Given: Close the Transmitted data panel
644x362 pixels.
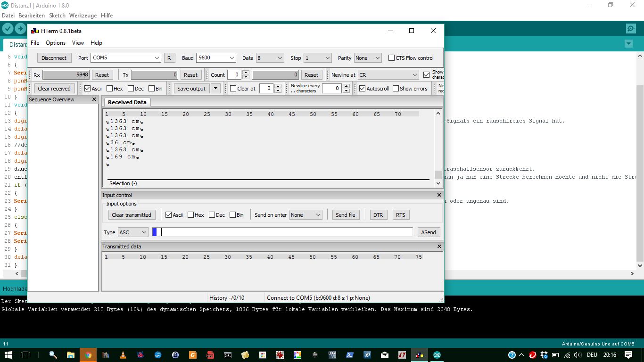Looking at the screenshot, I should (x=439, y=247).
